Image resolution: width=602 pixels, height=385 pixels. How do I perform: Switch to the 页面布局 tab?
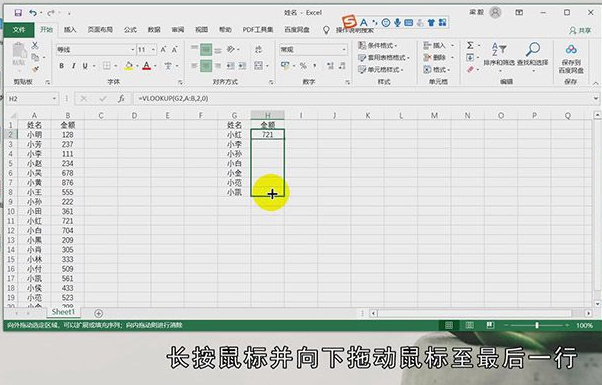pyautogui.click(x=100, y=30)
